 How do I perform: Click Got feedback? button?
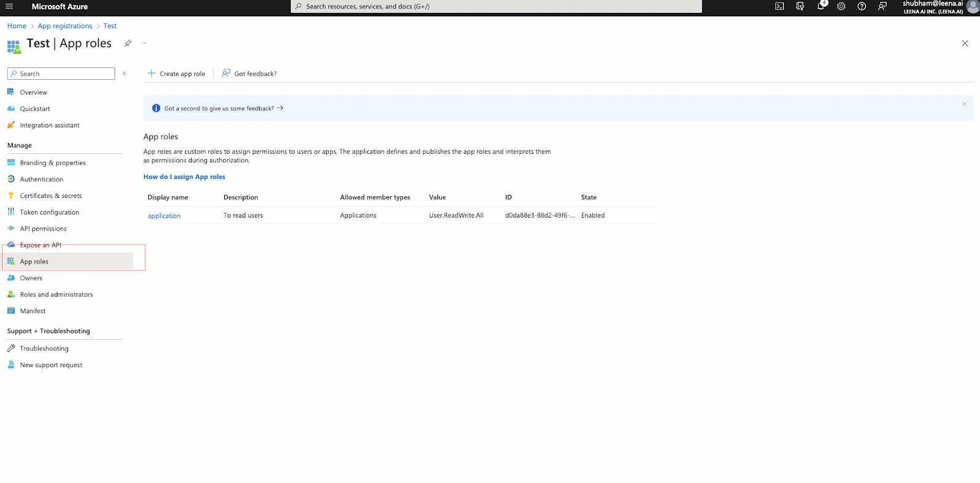249,74
